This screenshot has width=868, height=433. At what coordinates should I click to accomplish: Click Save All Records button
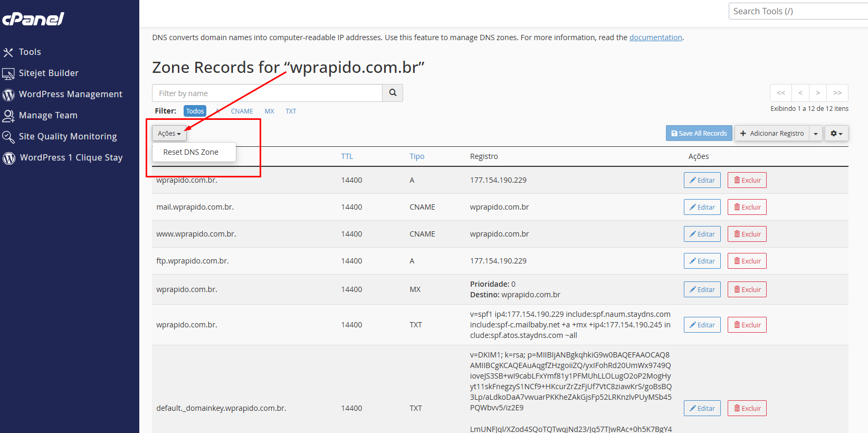coord(699,133)
